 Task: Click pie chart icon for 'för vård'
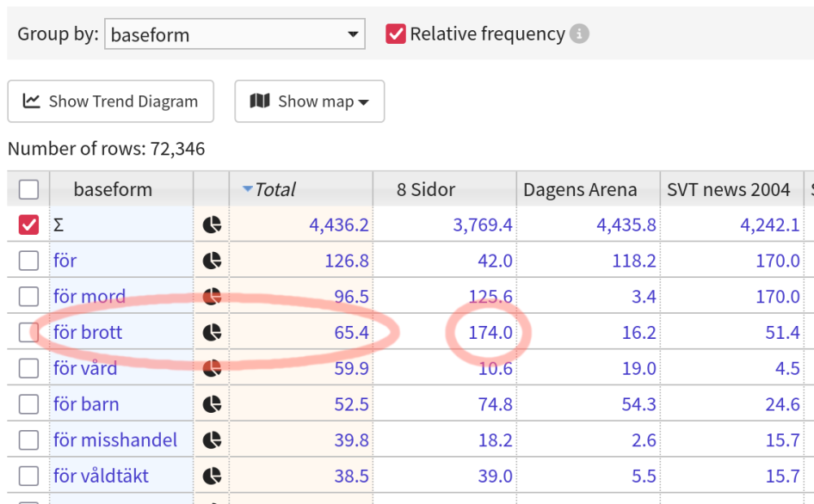pyautogui.click(x=212, y=368)
